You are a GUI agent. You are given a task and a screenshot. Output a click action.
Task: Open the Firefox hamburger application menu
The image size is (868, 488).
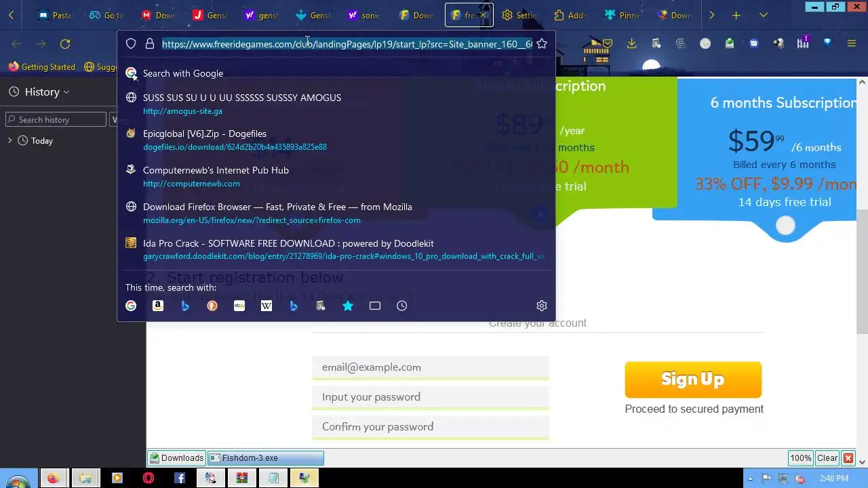tap(852, 43)
